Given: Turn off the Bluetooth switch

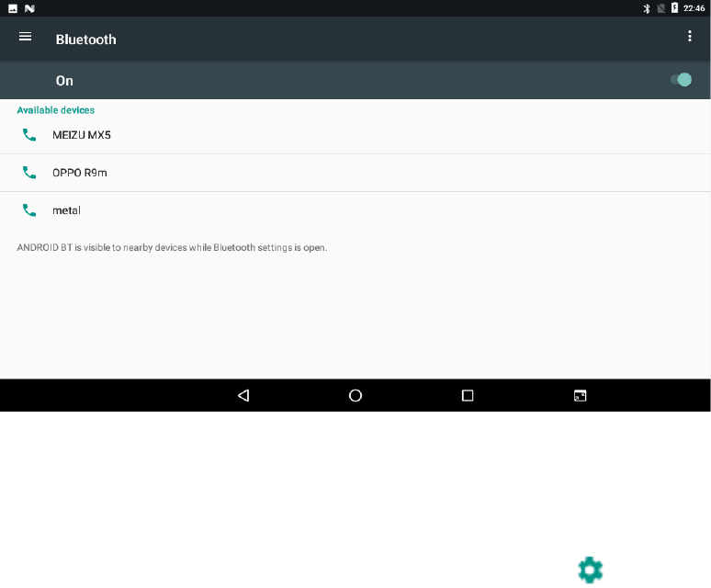Looking at the screenshot, I should coord(681,80).
